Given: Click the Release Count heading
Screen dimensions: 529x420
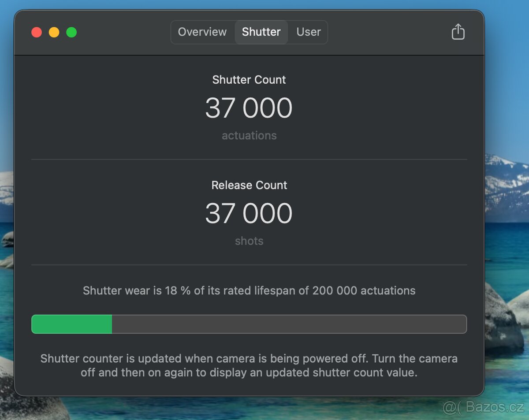Looking at the screenshot, I should point(249,185).
